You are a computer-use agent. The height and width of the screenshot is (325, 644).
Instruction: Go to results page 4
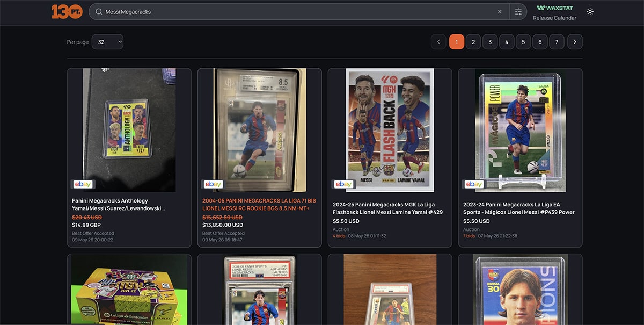tap(507, 42)
